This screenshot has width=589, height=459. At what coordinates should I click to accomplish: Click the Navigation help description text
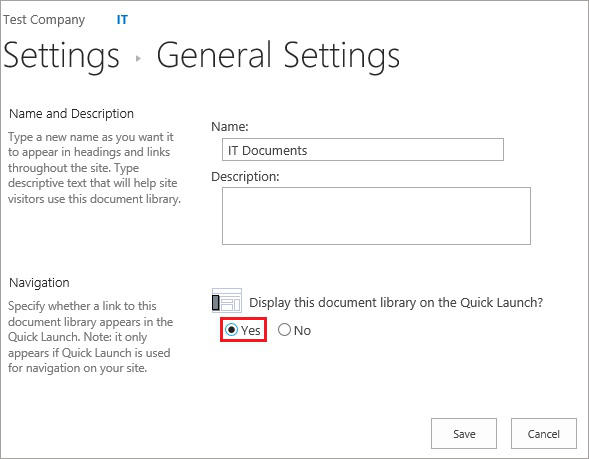90,337
